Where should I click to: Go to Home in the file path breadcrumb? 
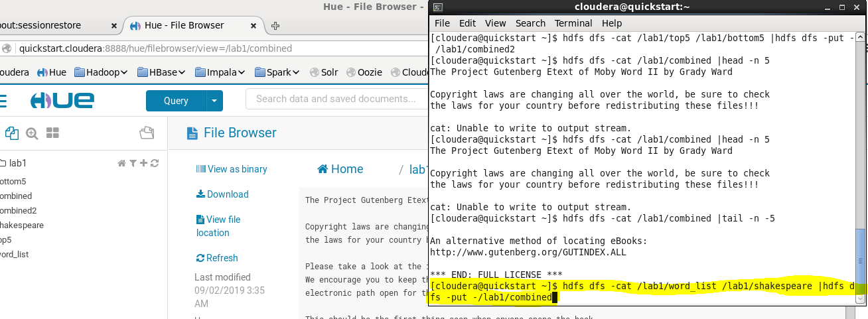[x=340, y=169]
